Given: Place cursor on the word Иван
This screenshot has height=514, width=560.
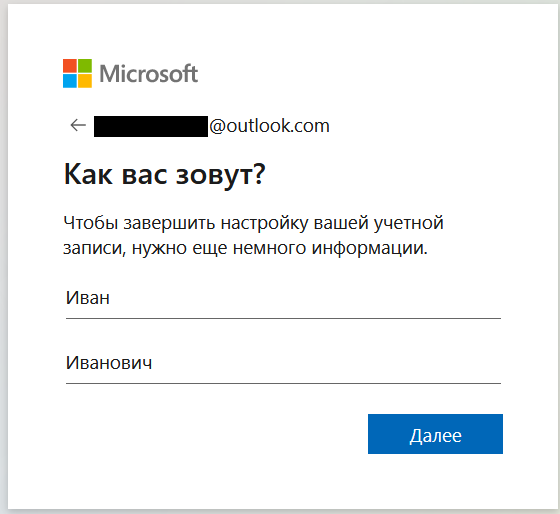Looking at the screenshot, I should coord(88,298).
